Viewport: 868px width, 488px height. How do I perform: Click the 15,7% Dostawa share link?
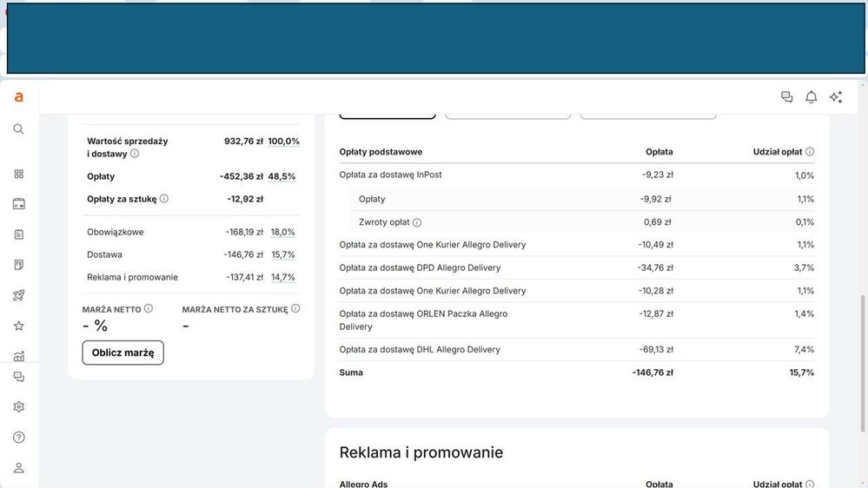(283, 255)
